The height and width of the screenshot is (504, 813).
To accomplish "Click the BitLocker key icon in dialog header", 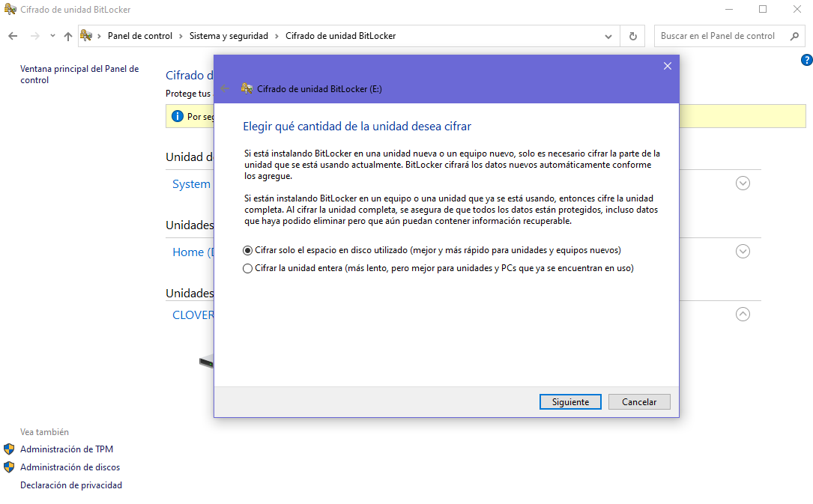I will [247, 88].
